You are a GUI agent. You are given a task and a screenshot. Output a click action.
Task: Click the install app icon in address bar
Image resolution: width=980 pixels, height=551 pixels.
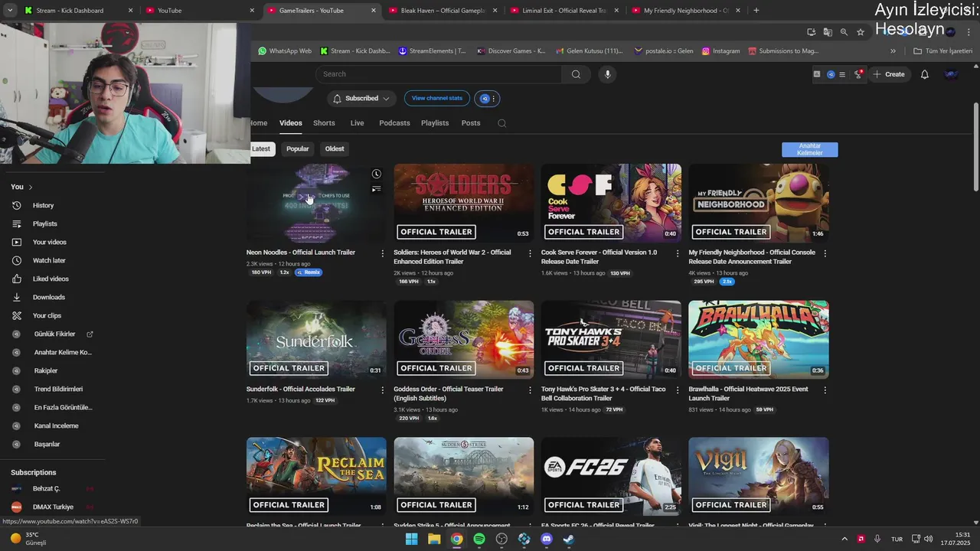coord(812,32)
